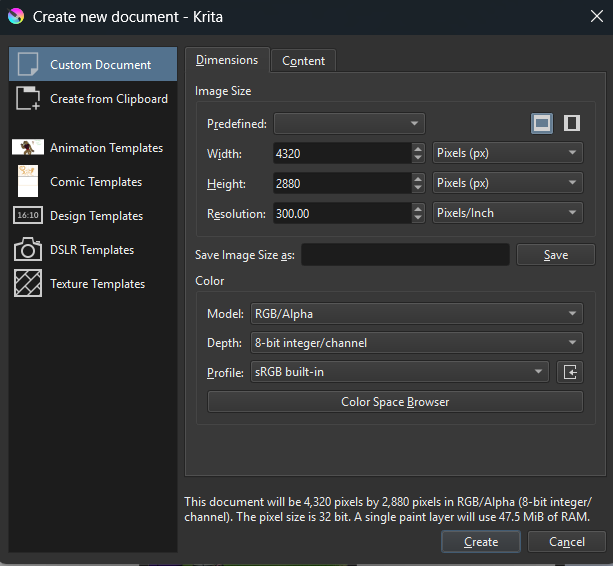Set landscape orientation toggle

541,123
